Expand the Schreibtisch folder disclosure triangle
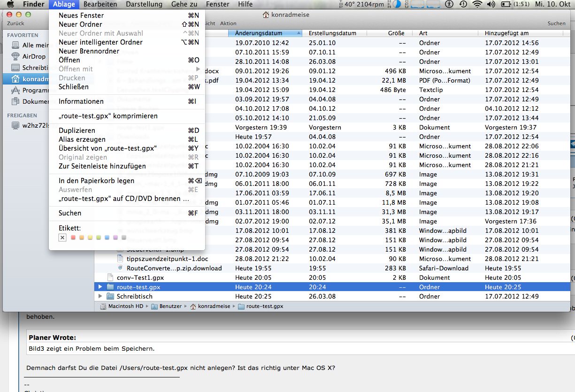Screen dimensions: 575x392 coord(100,296)
